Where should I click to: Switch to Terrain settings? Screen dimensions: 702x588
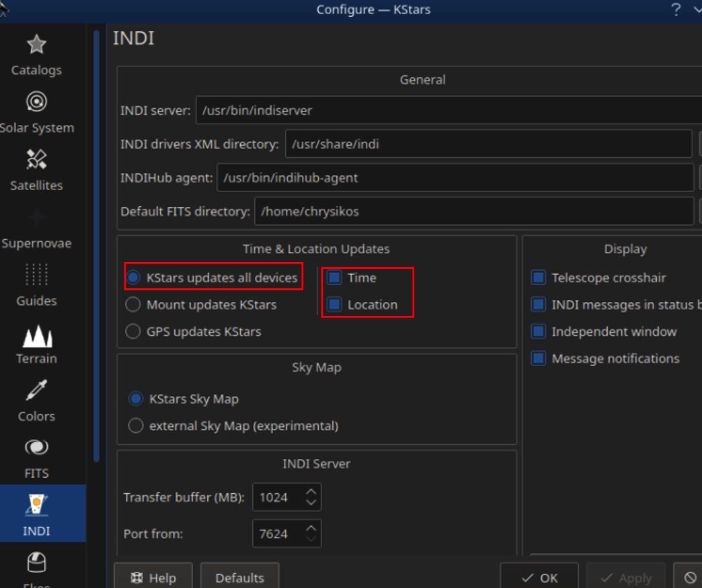36,345
